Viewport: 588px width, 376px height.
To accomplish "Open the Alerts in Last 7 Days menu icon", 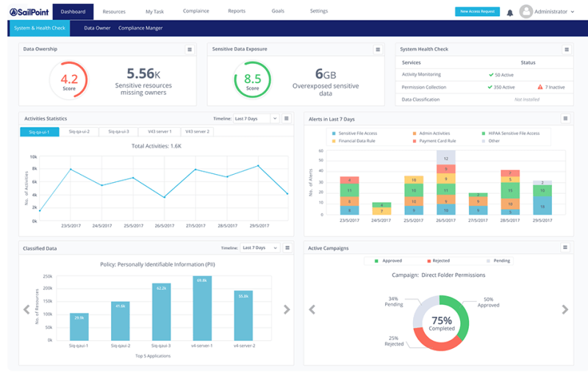I will (x=566, y=118).
